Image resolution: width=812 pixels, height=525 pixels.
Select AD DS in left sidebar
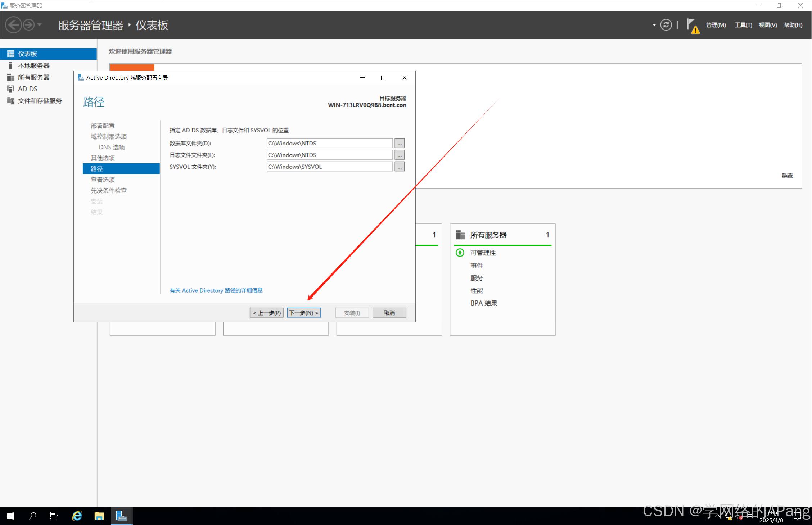pos(28,89)
